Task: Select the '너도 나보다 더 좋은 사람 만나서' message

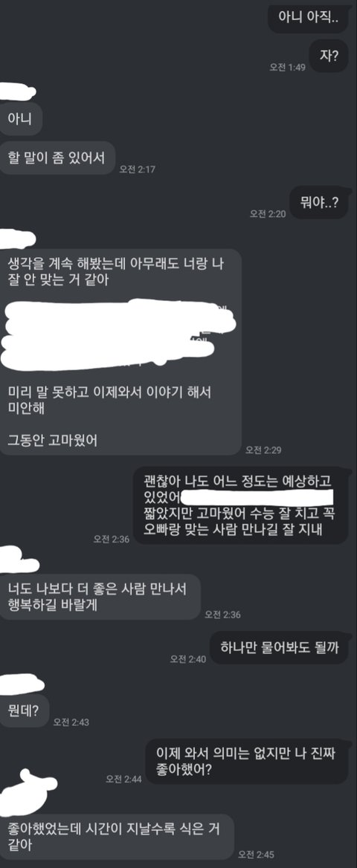Action: pos(100,596)
